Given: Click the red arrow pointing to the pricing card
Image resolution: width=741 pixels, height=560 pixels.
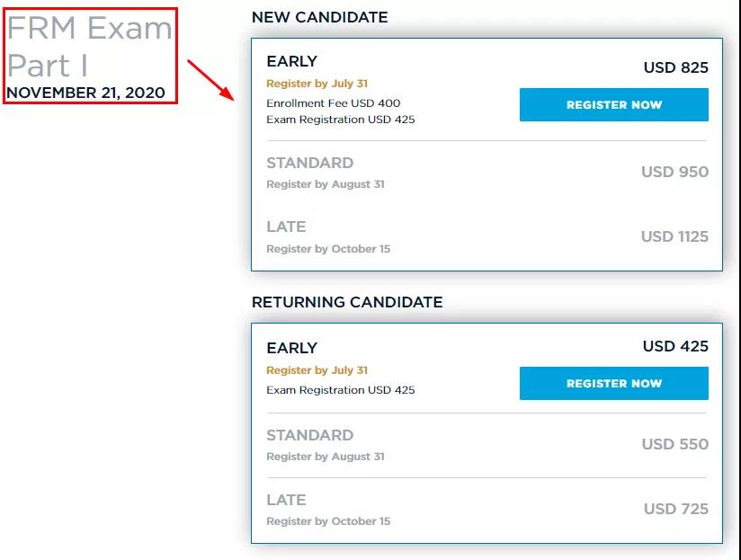Looking at the screenshot, I should click(x=210, y=80).
